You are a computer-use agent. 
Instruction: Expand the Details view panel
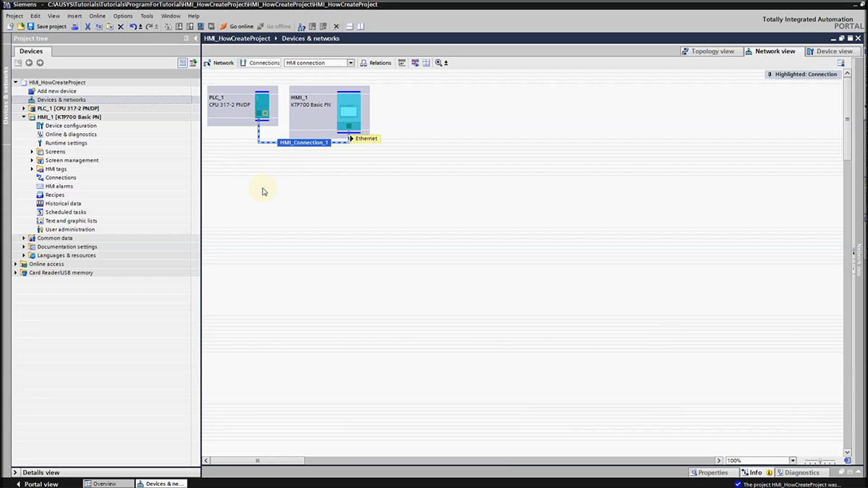[15, 472]
